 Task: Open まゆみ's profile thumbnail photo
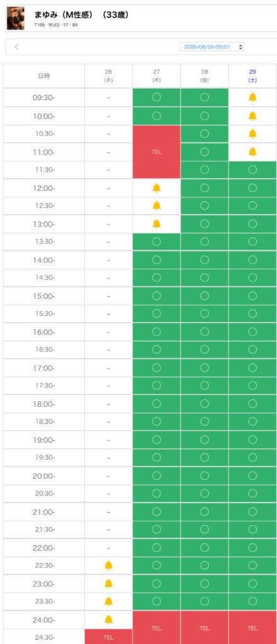click(x=16, y=18)
